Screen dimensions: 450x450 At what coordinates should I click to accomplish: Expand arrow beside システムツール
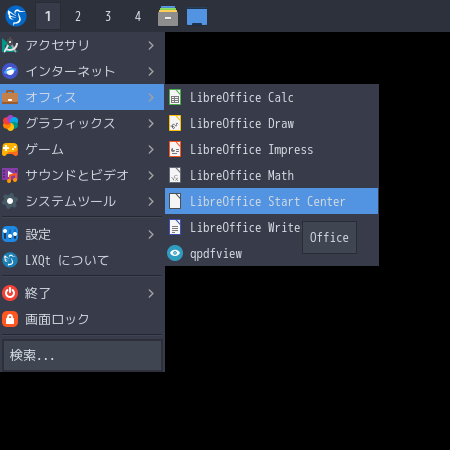point(151,201)
